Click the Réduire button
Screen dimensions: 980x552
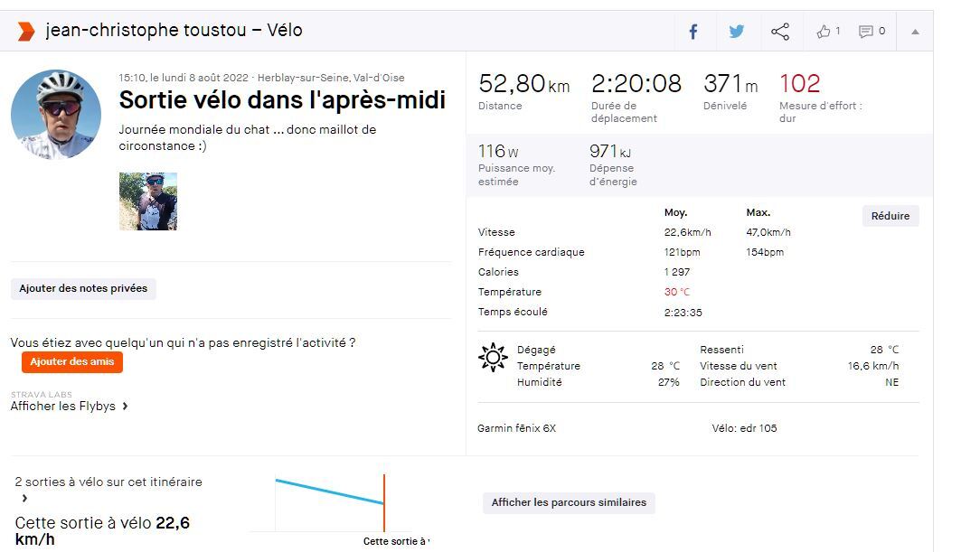pyautogui.click(x=890, y=216)
